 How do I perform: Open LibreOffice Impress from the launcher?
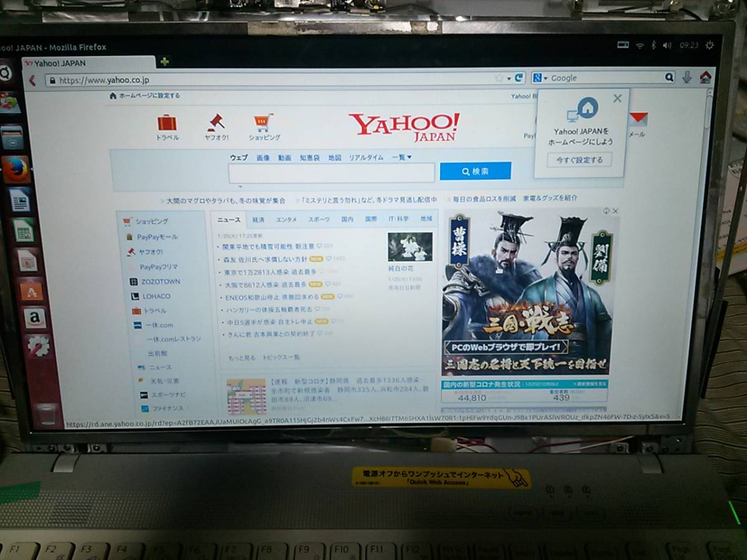[27, 260]
